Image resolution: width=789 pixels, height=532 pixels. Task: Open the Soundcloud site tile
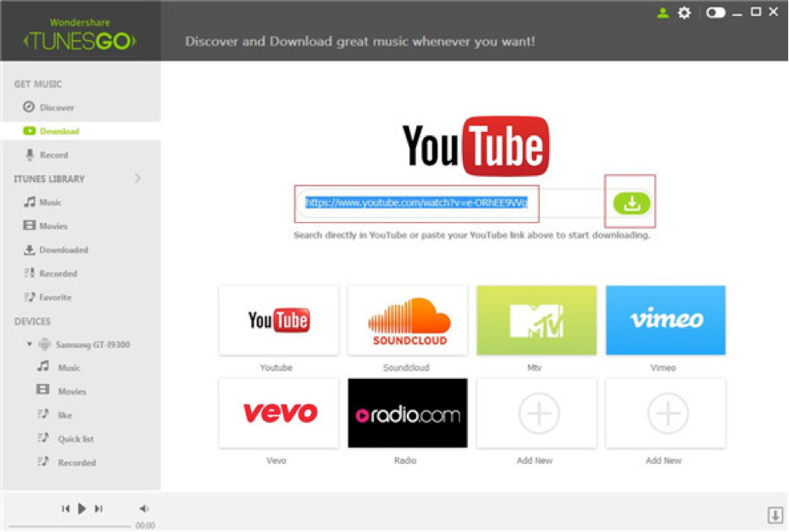408,320
